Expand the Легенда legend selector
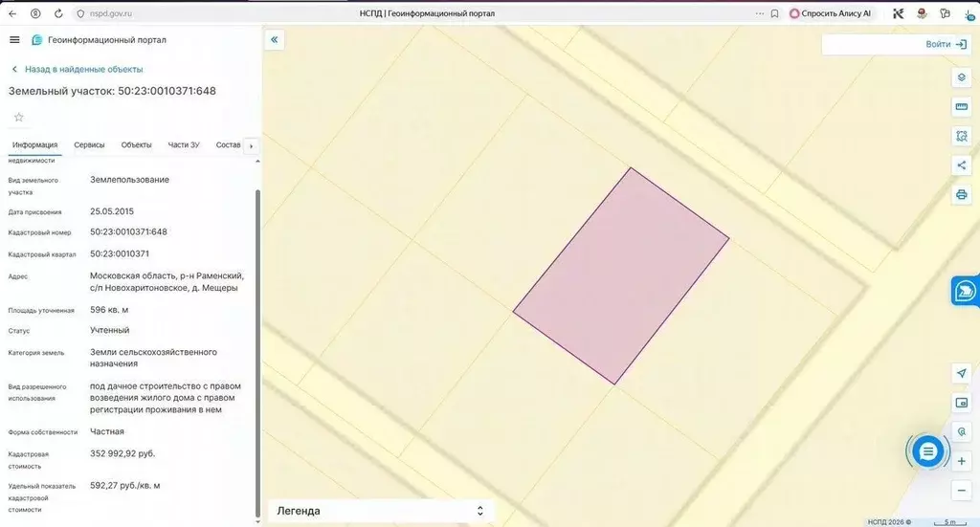The width and height of the screenshot is (980, 527). pyautogui.click(x=379, y=511)
